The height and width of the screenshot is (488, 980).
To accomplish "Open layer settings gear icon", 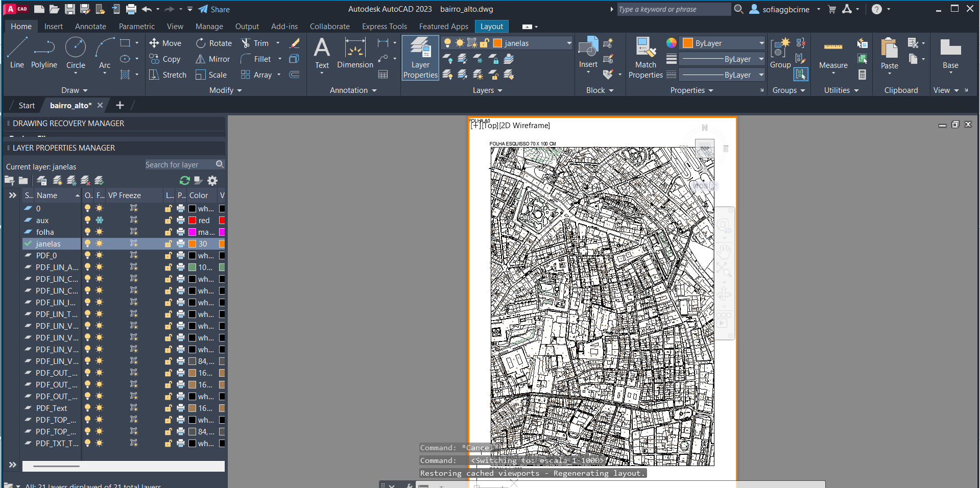I will (x=212, y=181).
